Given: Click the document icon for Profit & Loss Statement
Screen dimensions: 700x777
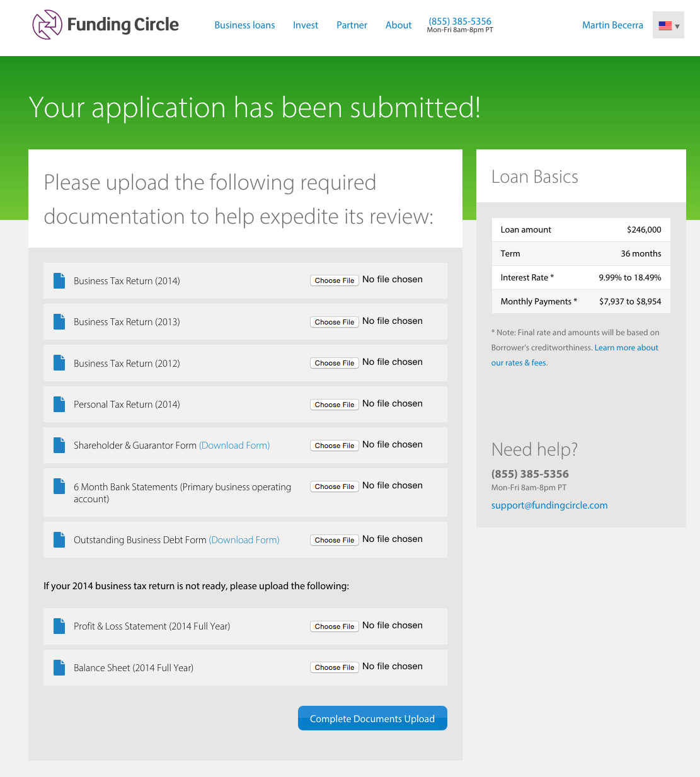Looking at the screenshot, I should click(x=59, y=626).
